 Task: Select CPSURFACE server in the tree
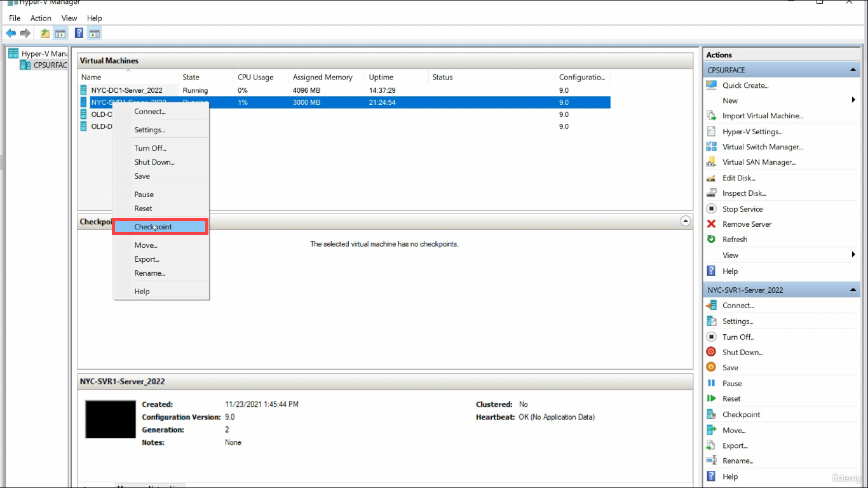pyautogui.click(x=44, y=65)
